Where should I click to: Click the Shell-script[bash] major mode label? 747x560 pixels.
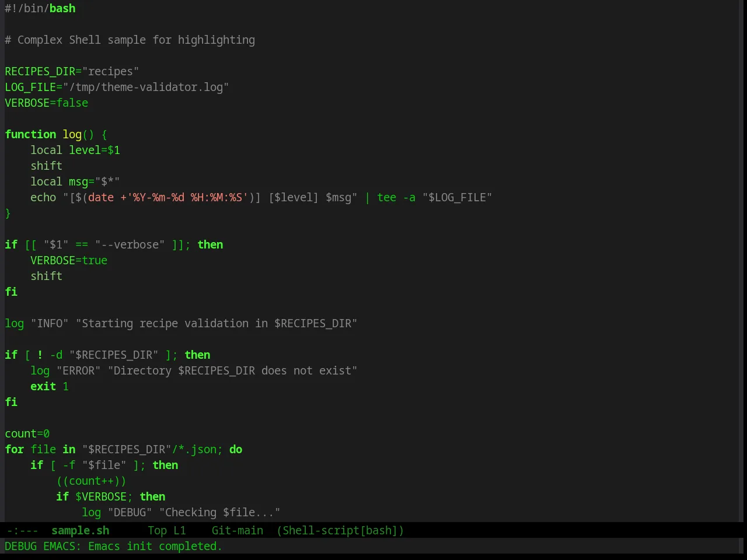tap(340, 530)
